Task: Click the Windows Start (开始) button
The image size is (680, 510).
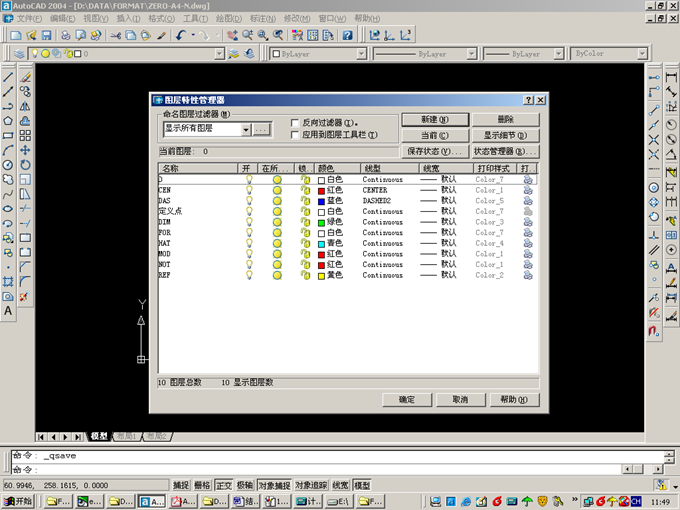Action: pos(18,501)
